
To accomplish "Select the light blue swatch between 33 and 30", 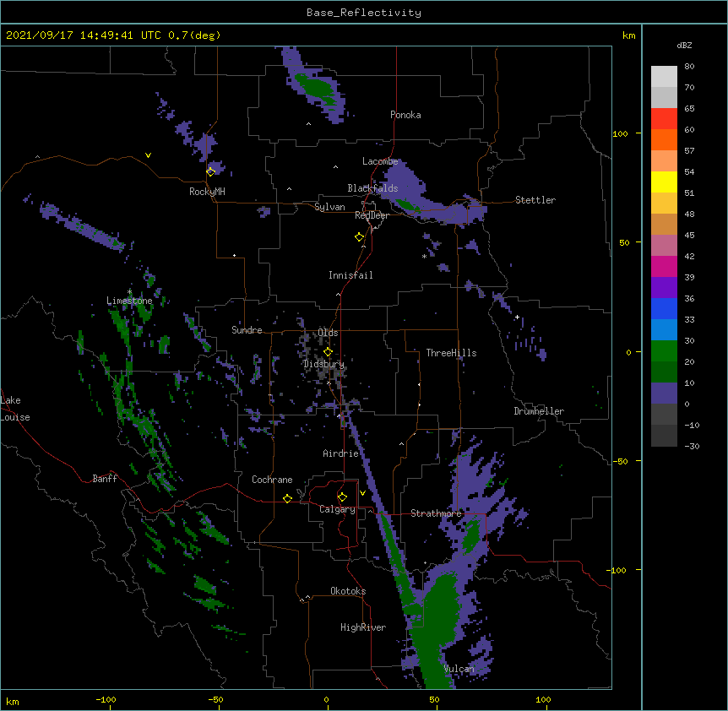I will pyautogui.click(x=664, y=330).
